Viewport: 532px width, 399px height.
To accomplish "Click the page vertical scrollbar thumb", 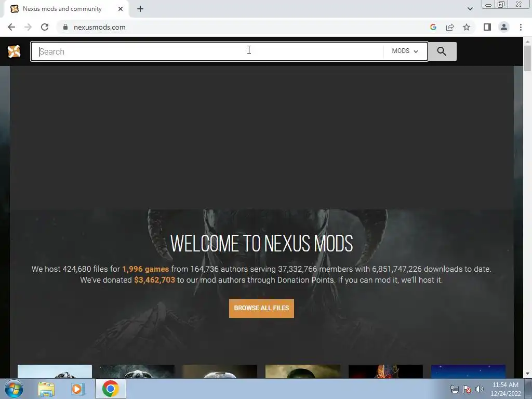I will (527, 58).
